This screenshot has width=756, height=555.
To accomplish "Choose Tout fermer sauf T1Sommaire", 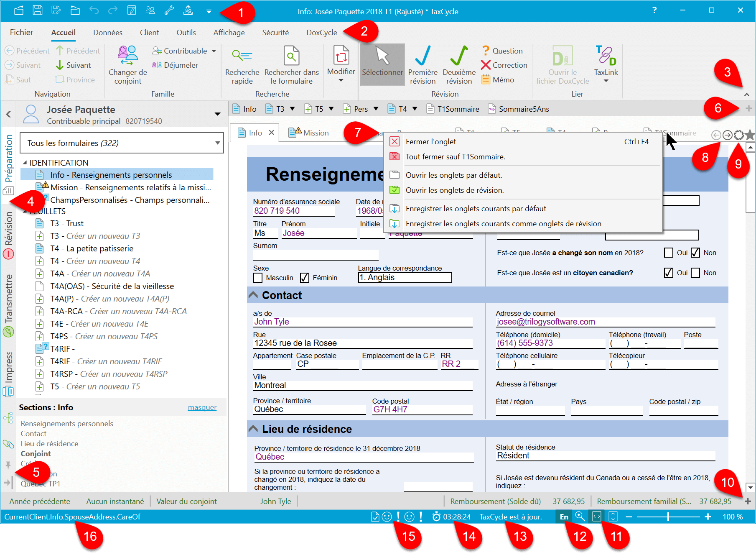I will click(523, 157).
